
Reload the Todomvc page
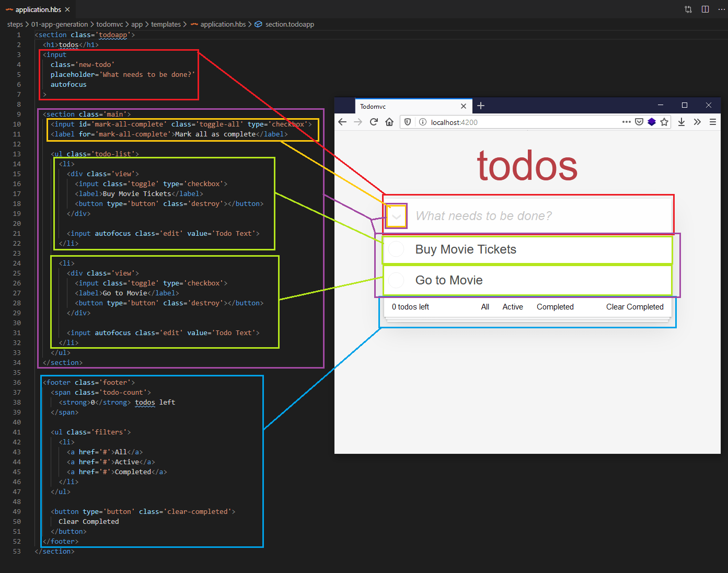(x=374, y=122)
